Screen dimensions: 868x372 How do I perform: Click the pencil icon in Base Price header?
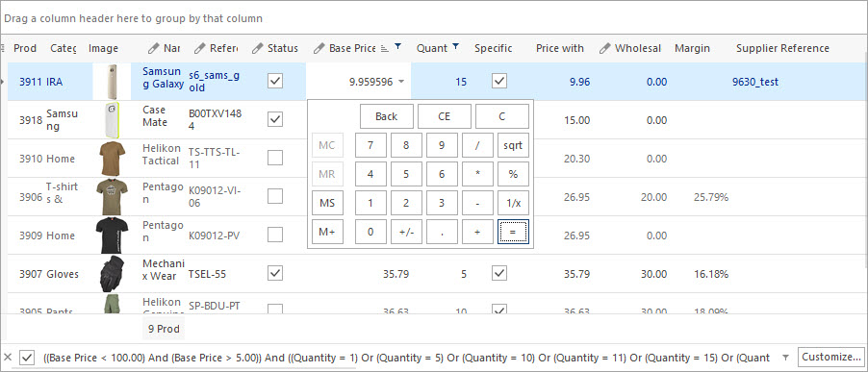[x=319, y=49]
